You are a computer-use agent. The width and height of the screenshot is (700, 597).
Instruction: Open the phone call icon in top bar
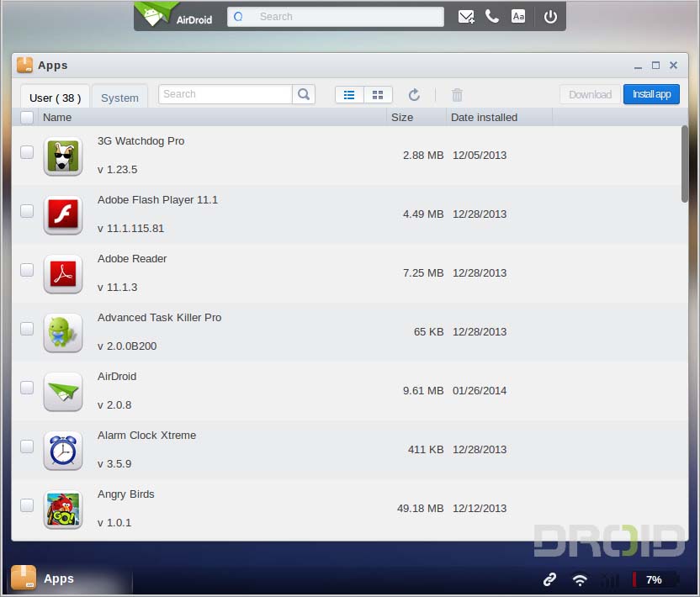[x=492, y=17]
